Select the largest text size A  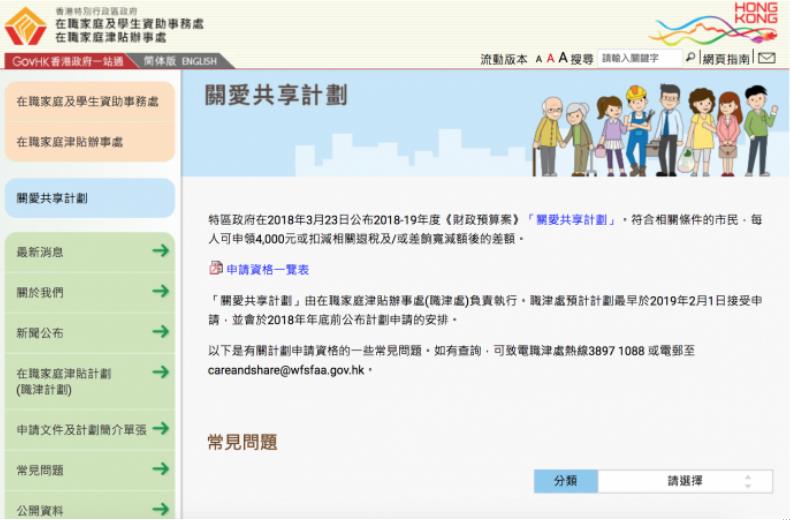pos(563,59)
